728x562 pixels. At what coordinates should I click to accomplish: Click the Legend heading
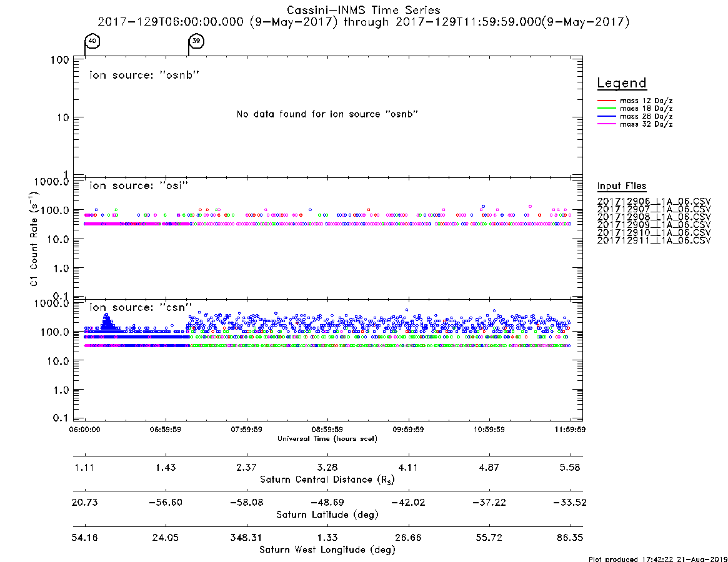622,84
